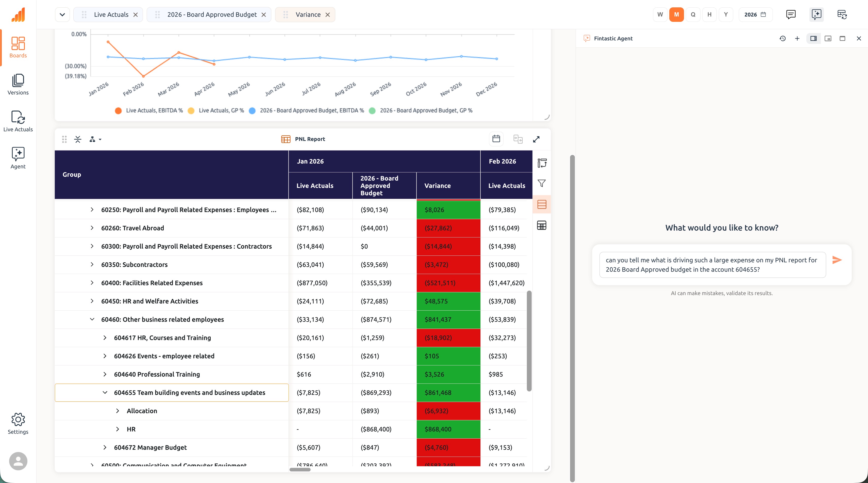Image resolution: width=868 pixels, height=483 pixels.
Task: Expand PNL Report to fullscreen
Action: point(536,139)
